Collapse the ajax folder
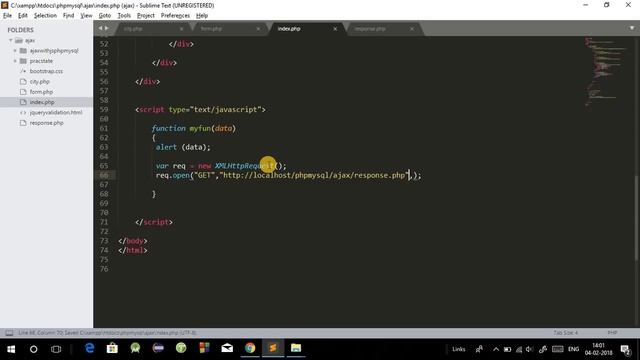 (x=11, y=40)
